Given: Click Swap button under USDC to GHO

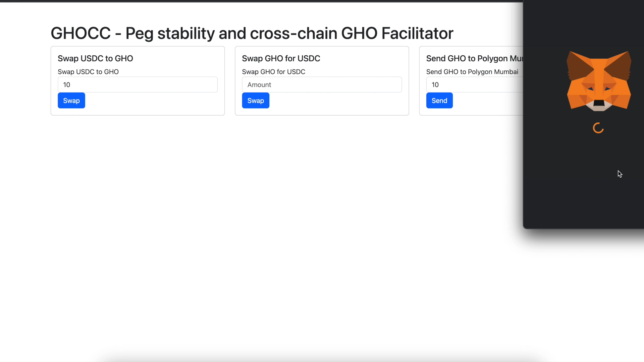Looking at the screenshot, I should point(71,101).
